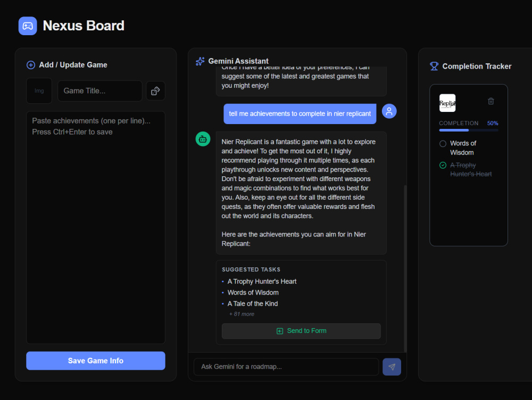The height and width of the screenshot is (400, 532).
Task: Click the dice icon next to Game Title
Action: 155,91
